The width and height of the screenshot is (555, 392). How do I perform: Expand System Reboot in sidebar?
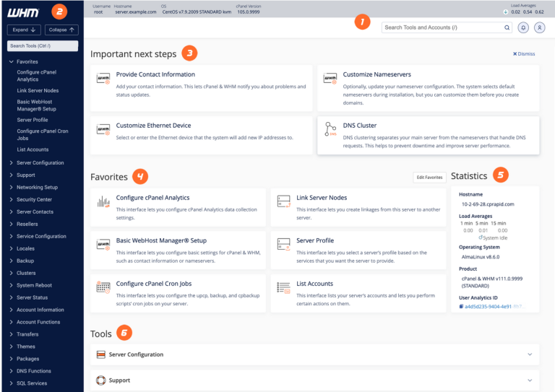click(12, 285)
